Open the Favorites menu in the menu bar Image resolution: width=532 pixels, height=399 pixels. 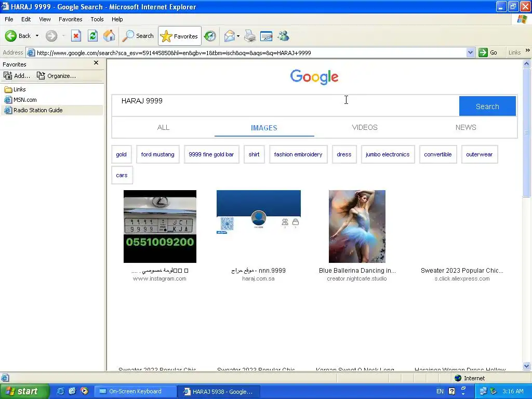point(71,19)
